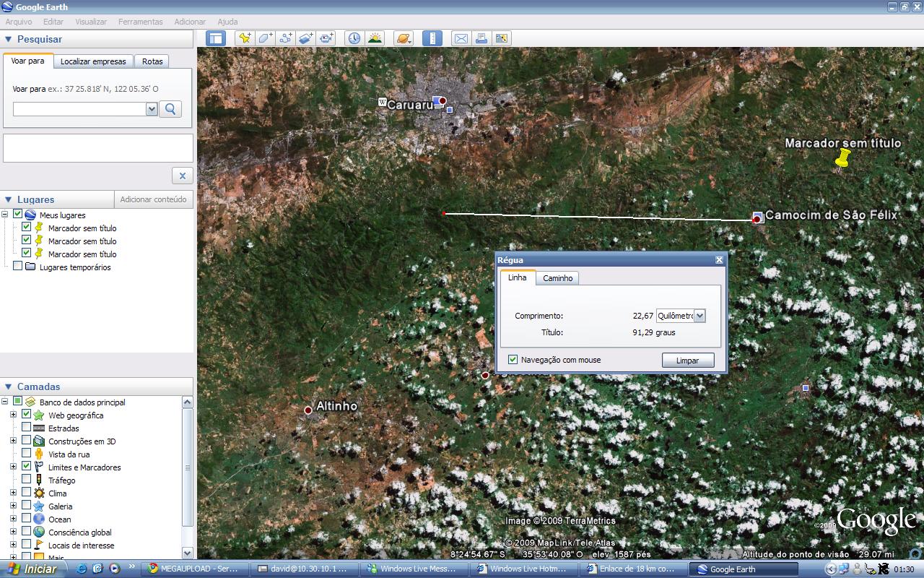
Task: Uncheck 'Navegação com mouse' checkbox
Action: 513,360
